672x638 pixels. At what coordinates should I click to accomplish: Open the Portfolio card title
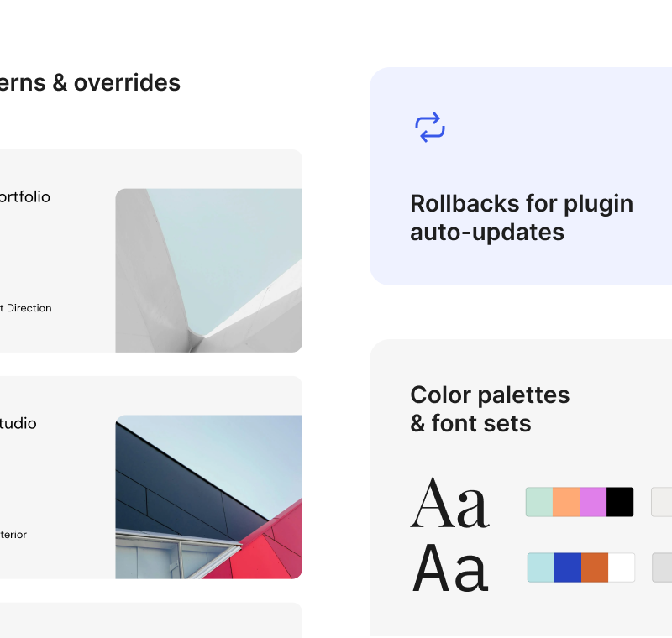coord(24,197)
